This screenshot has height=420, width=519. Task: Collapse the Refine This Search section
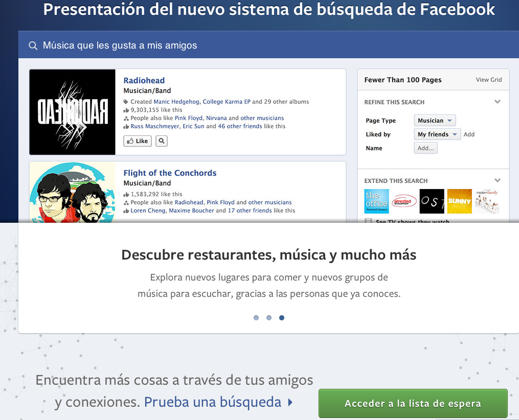(497, 102)
